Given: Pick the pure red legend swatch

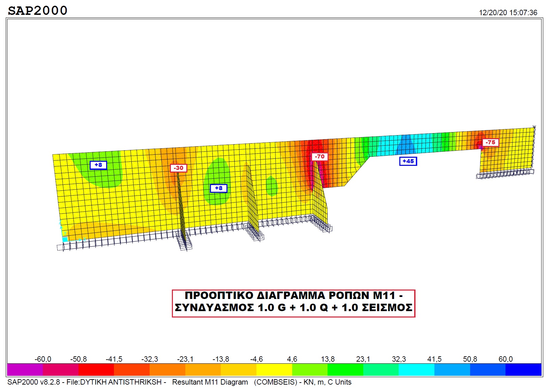Looking at the screenshot, I should click(96, 369).
